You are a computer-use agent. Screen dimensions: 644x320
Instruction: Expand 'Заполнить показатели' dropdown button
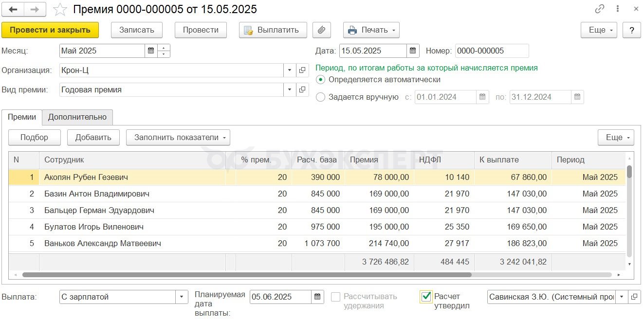tap(178, 137)
